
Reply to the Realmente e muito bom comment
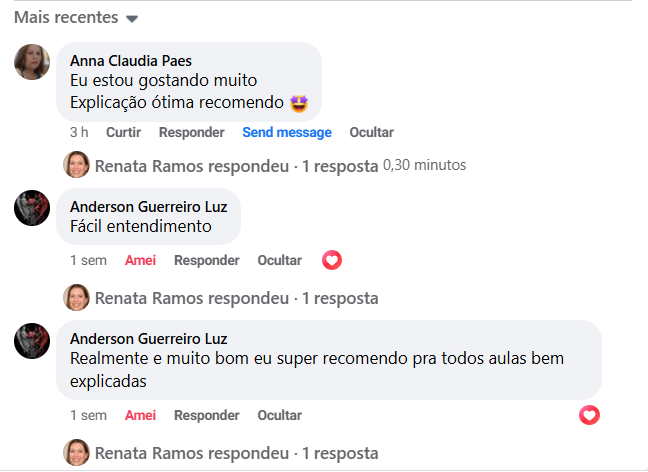206,415
